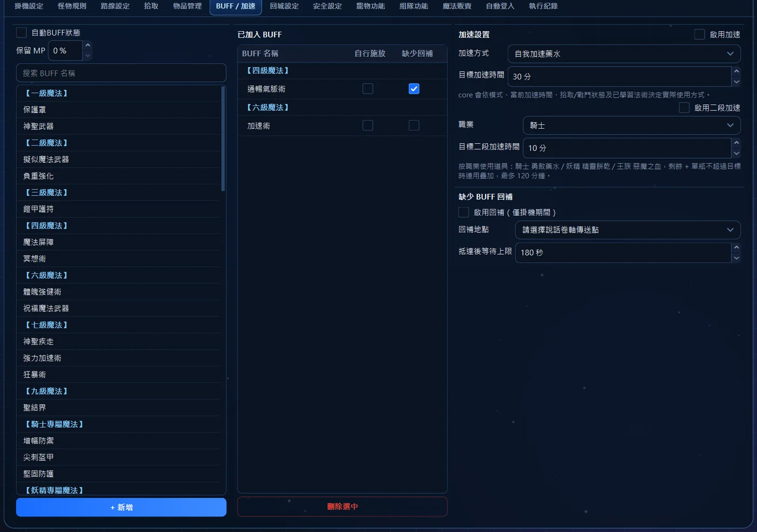Switch to the 自動登入 tab
Image resolution: width=757 pixels, height=532 pixels.
pos(500,6)
